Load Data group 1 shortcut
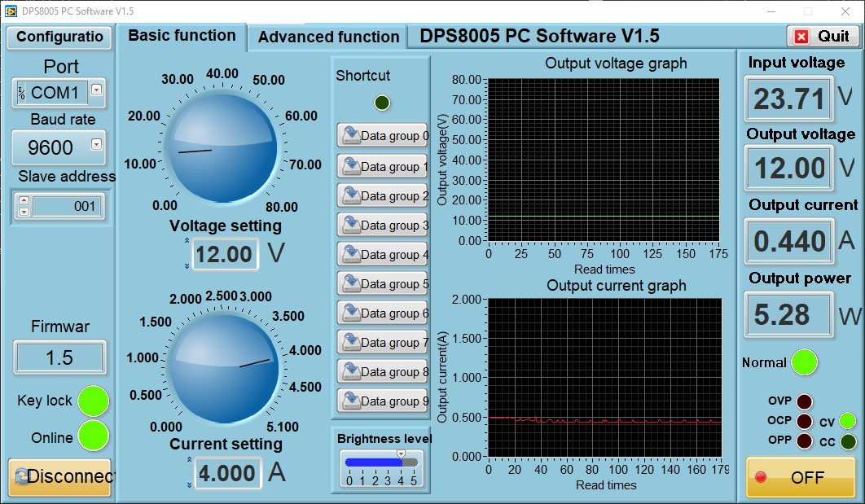Screen dimensions: 865x504 tap(383, 166)
